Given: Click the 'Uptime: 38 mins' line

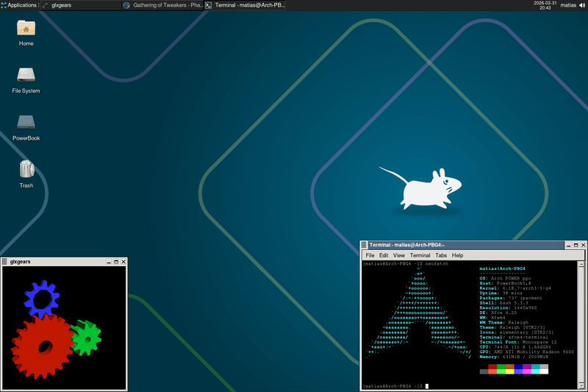Looking at the screenshot, I should click(500, 293).
